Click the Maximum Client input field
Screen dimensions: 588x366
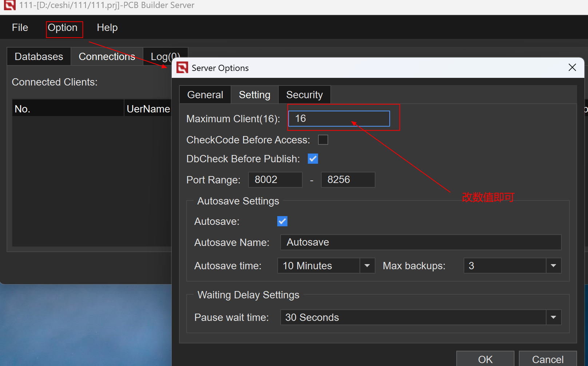pyautogui.click(x=339, y=119)
